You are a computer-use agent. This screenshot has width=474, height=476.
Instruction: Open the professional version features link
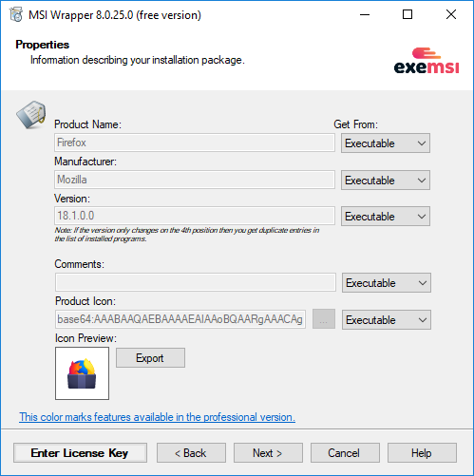(x=157, y=417)
